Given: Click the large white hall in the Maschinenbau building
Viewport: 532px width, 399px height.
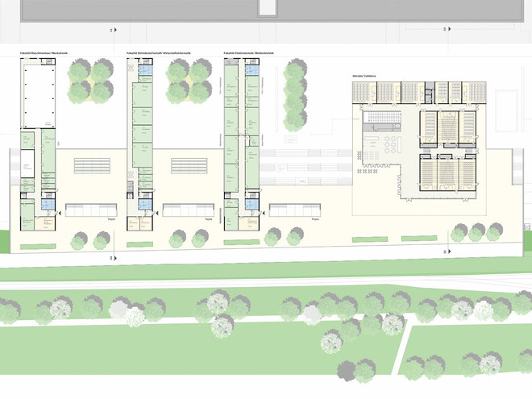Looking at the screenshot, I should point(37,96).
